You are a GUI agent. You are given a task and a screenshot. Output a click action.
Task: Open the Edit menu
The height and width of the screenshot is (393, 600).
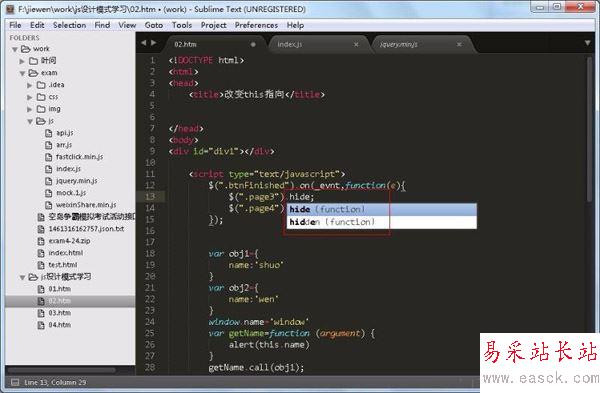pos(37,25)
